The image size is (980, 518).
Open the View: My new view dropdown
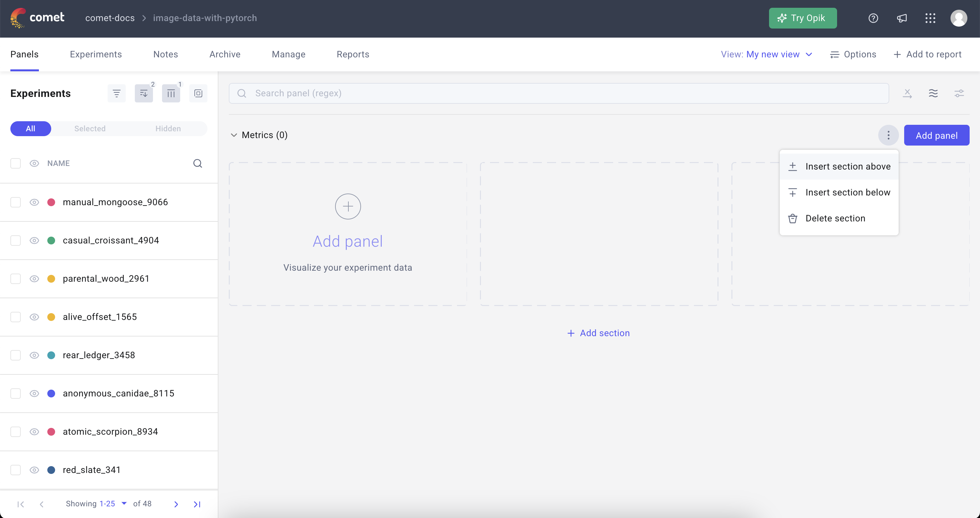point(766,54)
